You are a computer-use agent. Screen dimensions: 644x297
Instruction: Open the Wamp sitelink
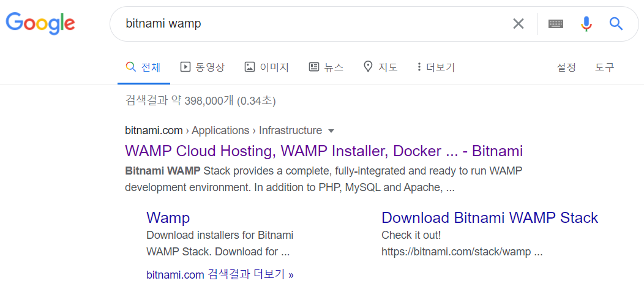tap(168, 217)
